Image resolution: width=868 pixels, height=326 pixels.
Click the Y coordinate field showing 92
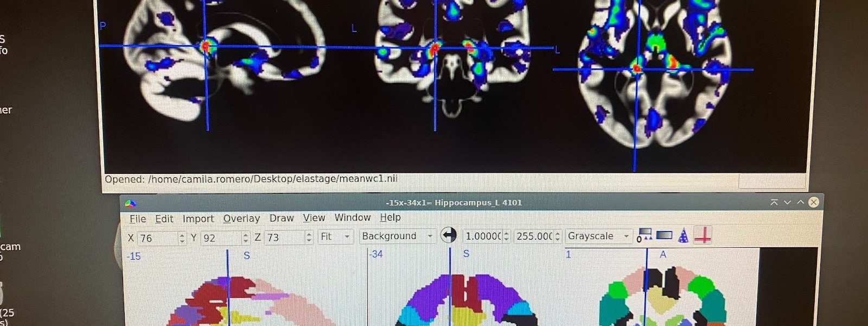point(220,238)
